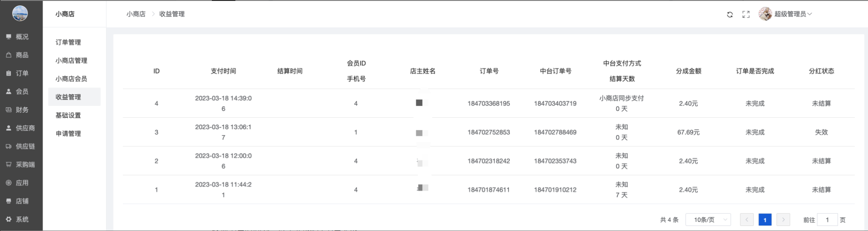Click the next page arrow button
868x231 pixels.
tap(783, 220)
